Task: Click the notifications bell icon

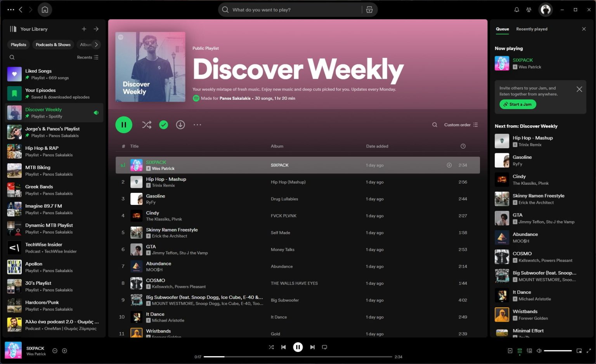Action: (x=516, y=9)
